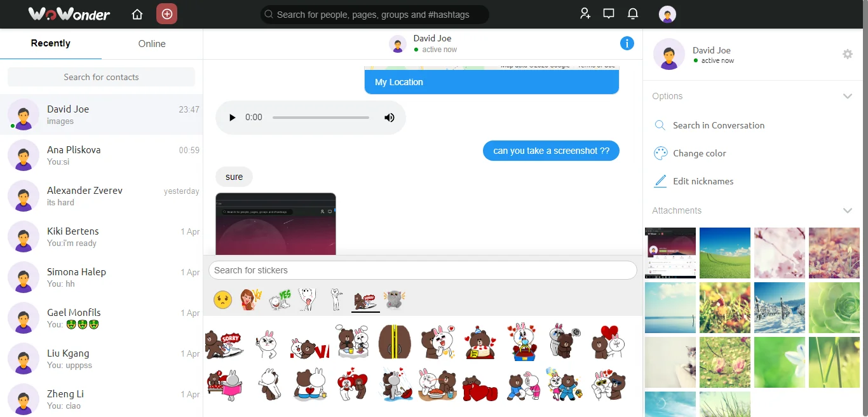Image resolution: width=868 pixels, height=417 pixels.
Task: Select the tongue-out character sticker pack
Action: (308, 299)
